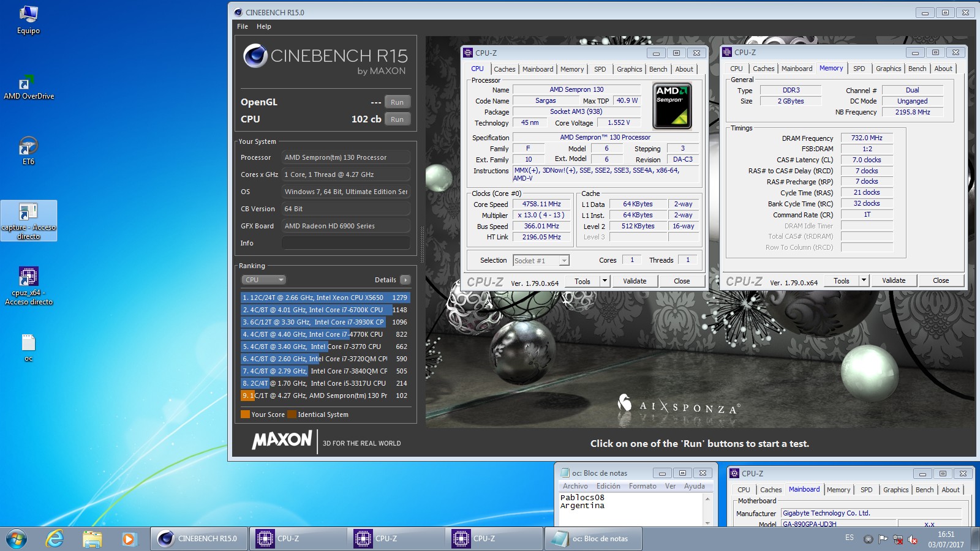Click the volume tray icon
980x551 pixels.
913,539
